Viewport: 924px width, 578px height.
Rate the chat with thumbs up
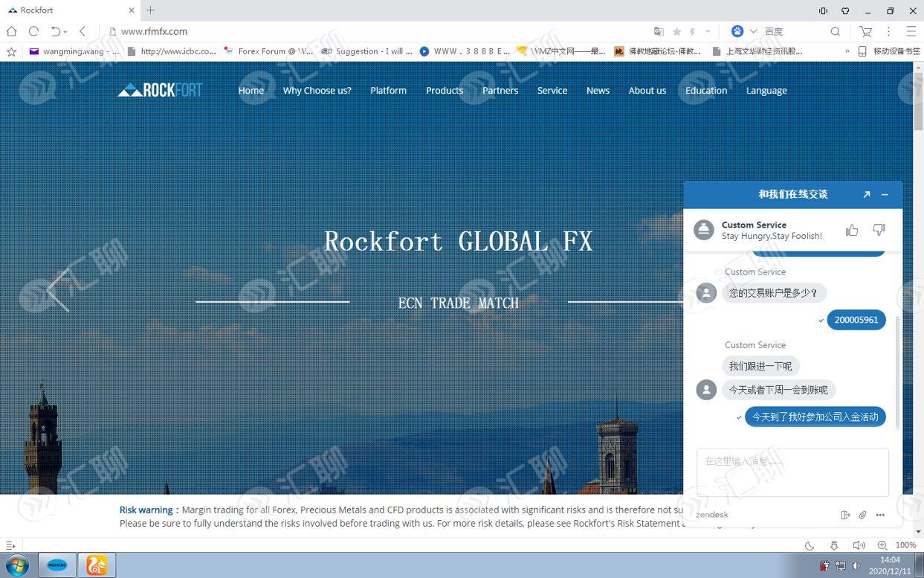(x=852, y=230)
